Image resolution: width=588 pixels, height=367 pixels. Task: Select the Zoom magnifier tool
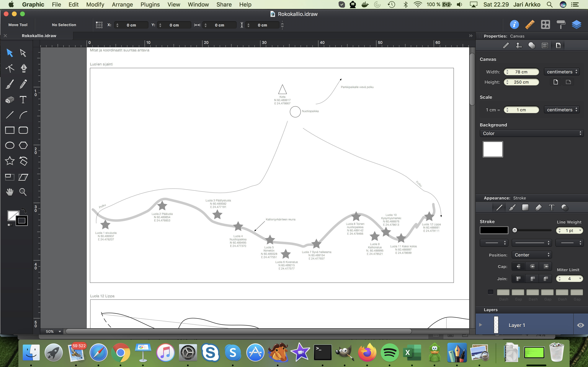tap(23, 192)
